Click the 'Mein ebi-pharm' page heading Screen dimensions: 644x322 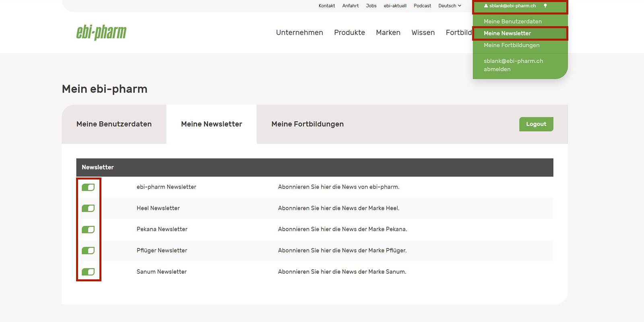105,89
